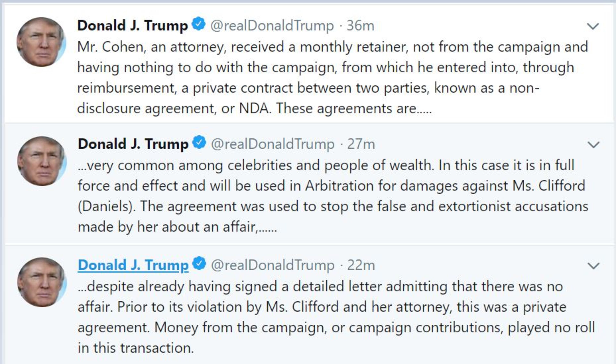This screenshot has height=364, width=616.
Task: Click the Donald J. Trump name on 27m tweet
Action: coord(133,144)
